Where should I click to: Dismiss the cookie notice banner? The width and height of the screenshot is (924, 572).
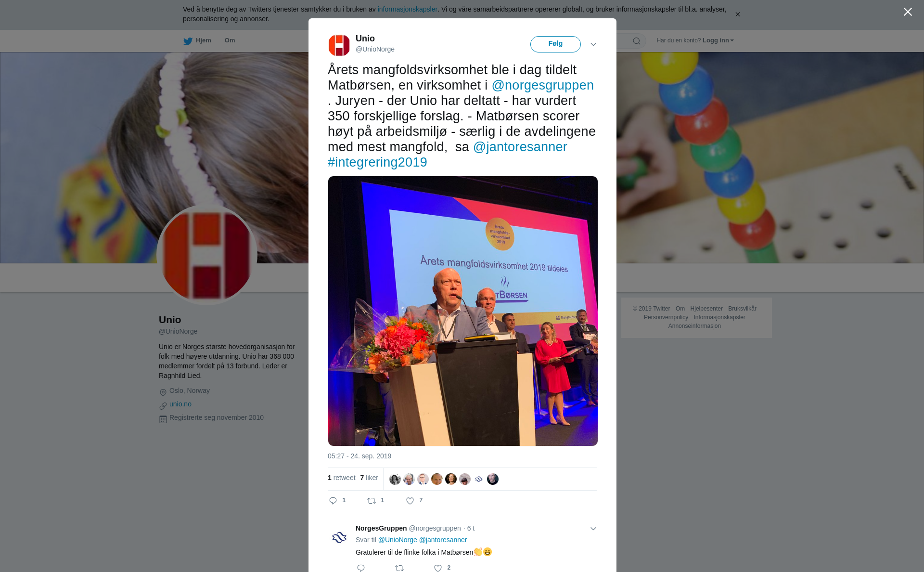(737, 14)
